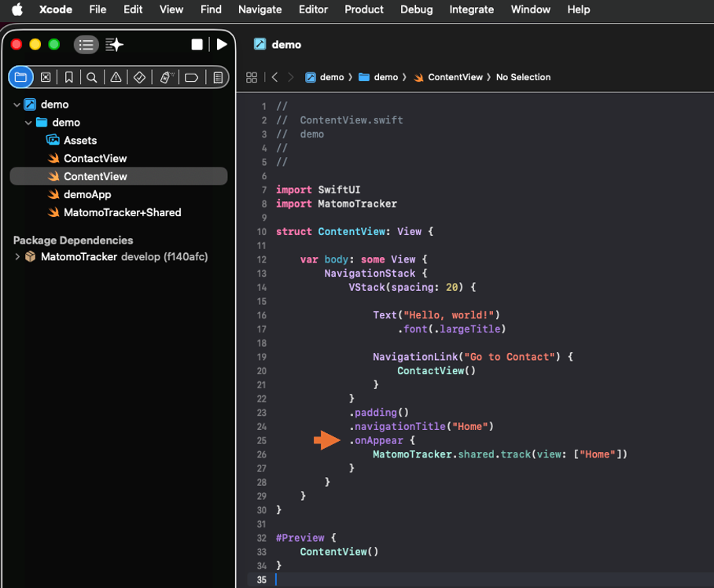Viewport: 714px width, 588px height.
Task: Click ContentView in jump bar
Action: (x=448, y=77)
